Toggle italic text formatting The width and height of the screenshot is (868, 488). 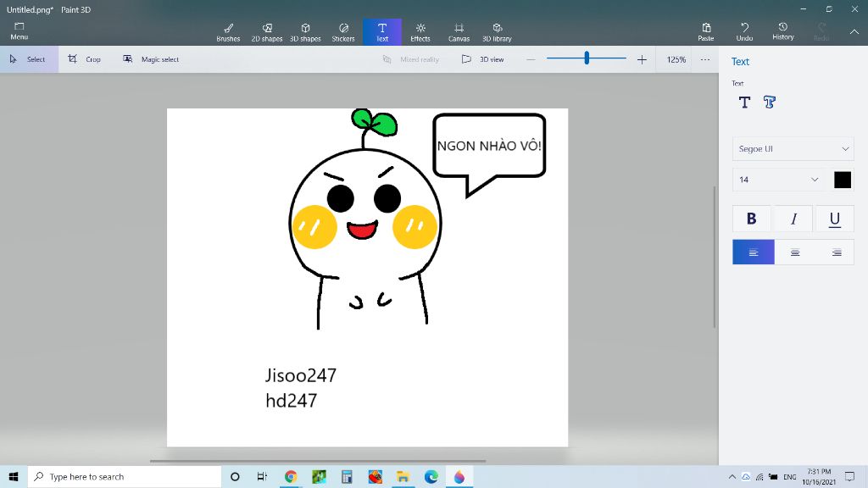(x=793, y=219)
